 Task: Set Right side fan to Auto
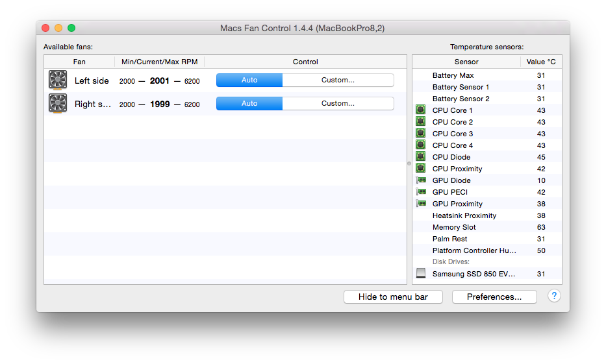click(x=249, y=103)
